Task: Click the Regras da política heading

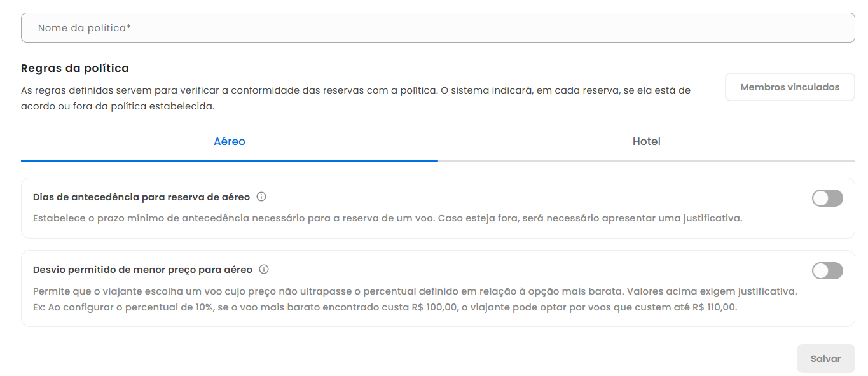Action: click(x=75, y=68)
